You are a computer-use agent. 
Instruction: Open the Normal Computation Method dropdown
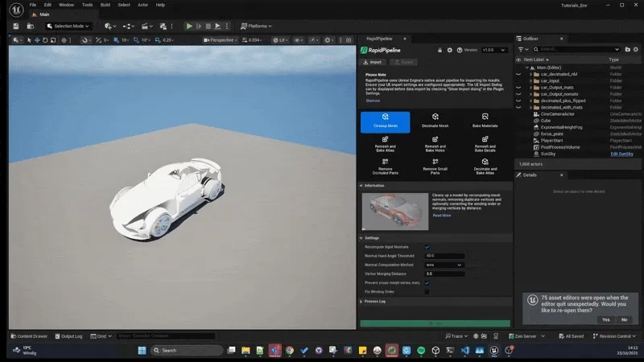[x=444, y=265]
